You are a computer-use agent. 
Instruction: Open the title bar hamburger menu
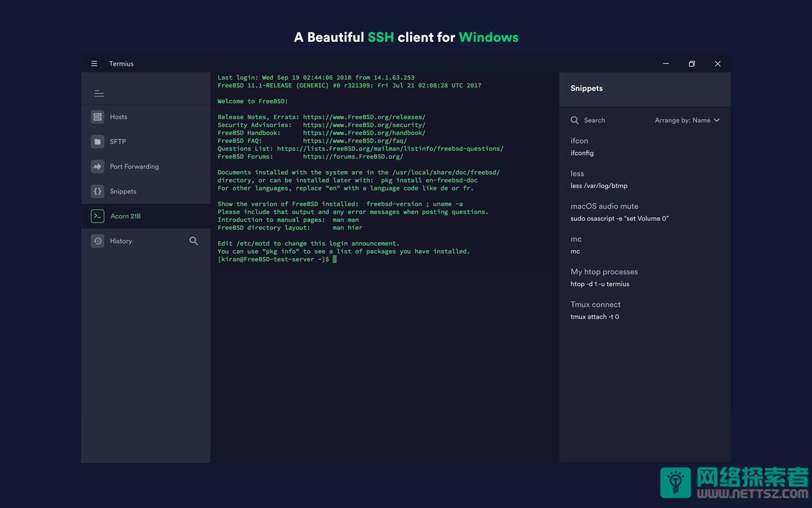click(x=94, y=64)
